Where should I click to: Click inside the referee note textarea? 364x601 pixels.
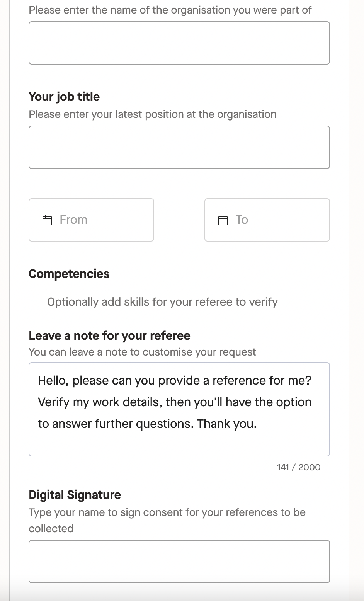tap(179, 409)
